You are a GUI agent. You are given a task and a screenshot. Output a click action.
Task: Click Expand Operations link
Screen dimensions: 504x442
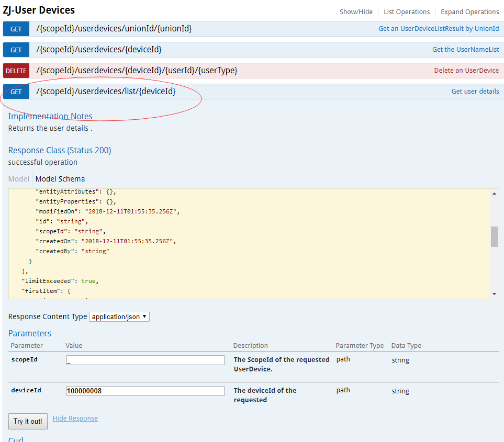469,12
